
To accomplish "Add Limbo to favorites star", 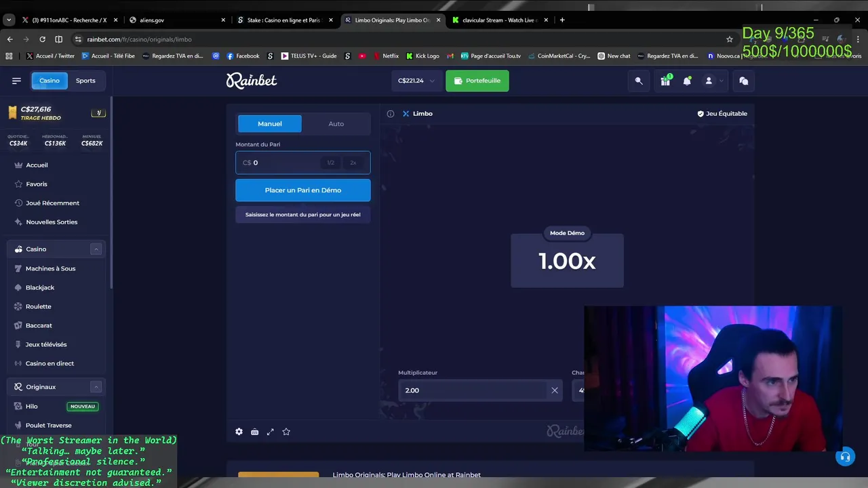I will (286, 432).
